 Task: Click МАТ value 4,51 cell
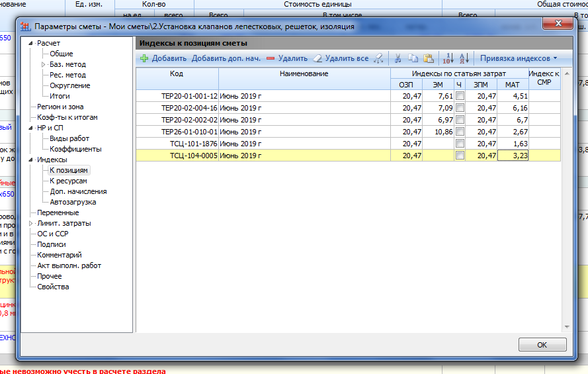click(513, 97)
